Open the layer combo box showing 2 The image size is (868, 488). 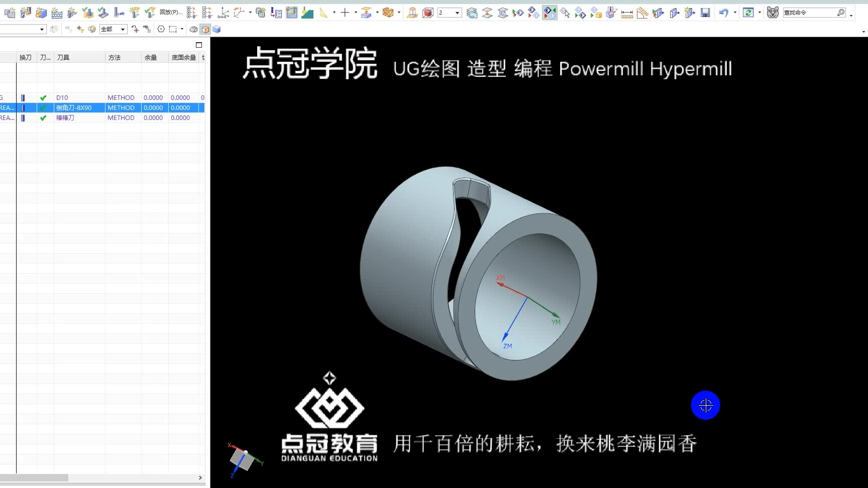click(x=450, y=13)
